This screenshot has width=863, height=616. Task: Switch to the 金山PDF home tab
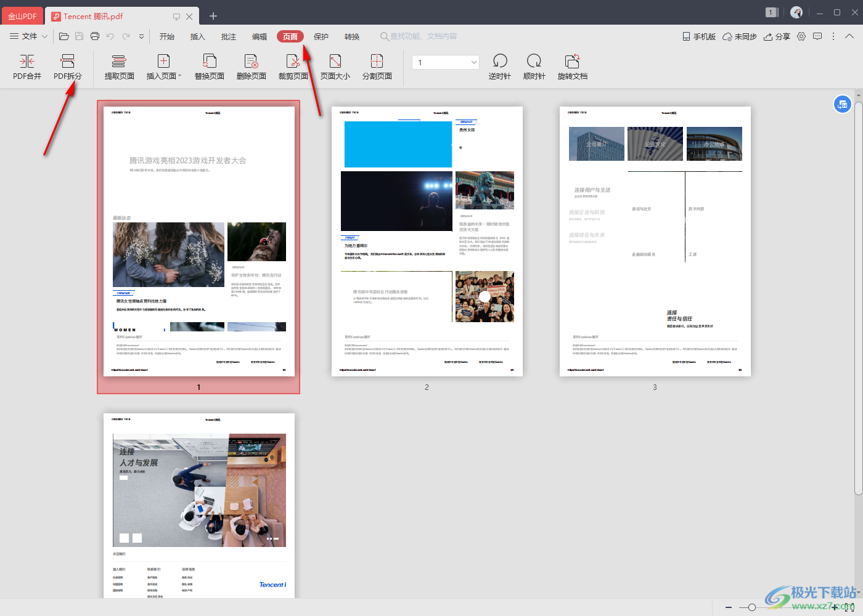click(x=22, y=17)
